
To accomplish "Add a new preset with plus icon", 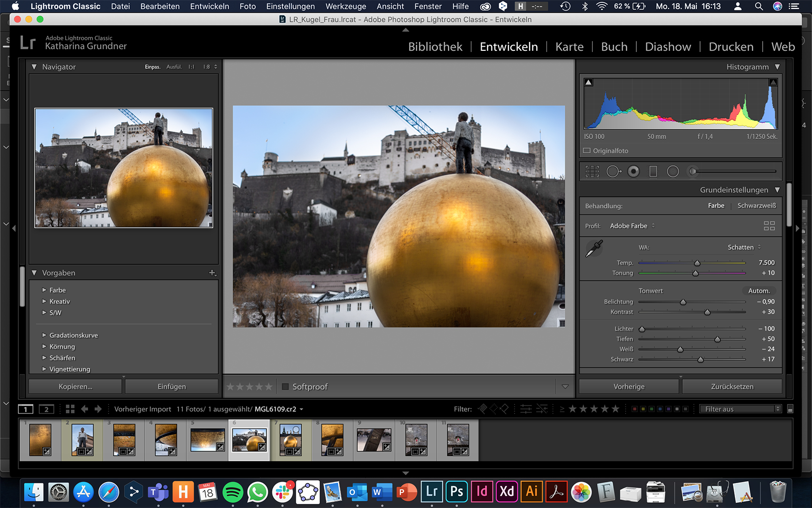I will [x=212, y=273].
